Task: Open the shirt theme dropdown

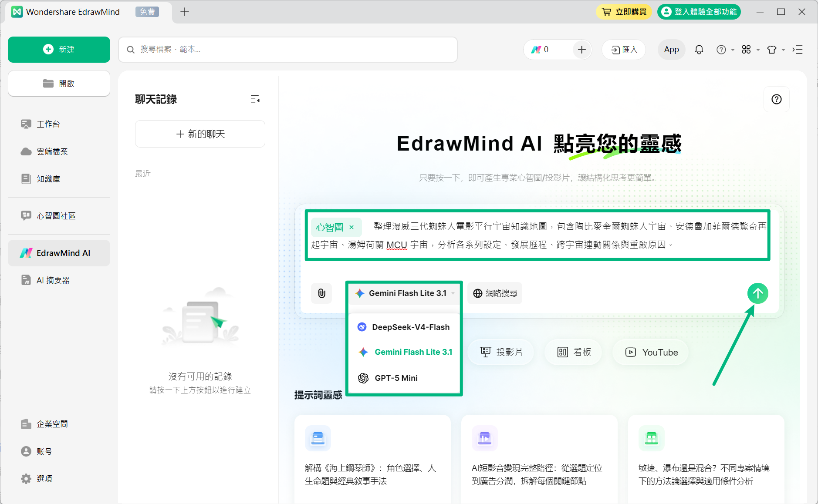Action: (x=775, y=50)
